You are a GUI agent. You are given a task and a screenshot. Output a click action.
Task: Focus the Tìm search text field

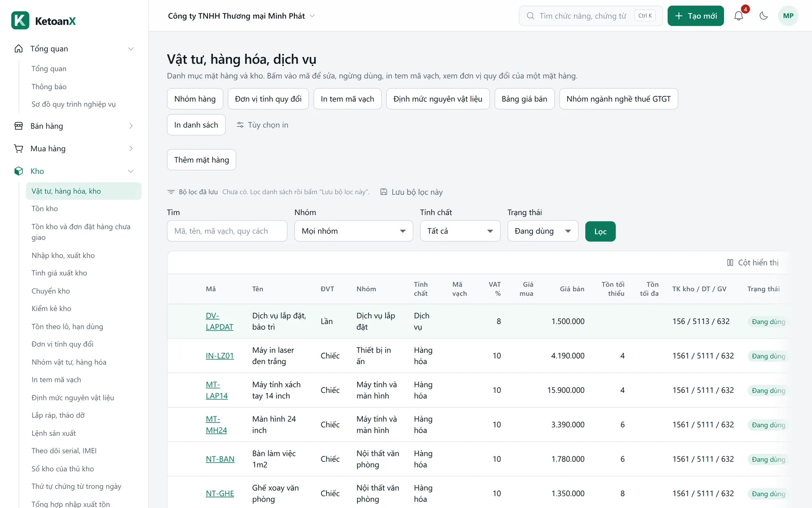coord(227,231)
